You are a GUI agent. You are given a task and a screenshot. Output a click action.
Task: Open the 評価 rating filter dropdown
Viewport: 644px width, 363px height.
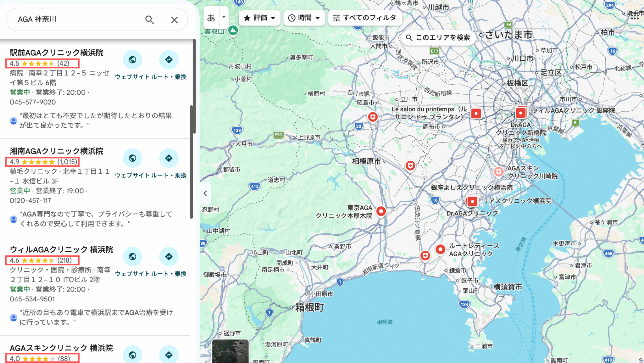tap(259, 18)
